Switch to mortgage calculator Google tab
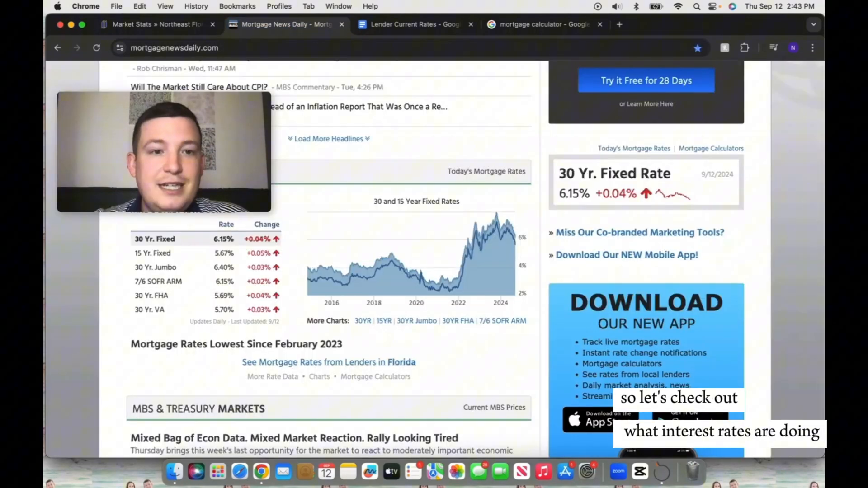868x488 pixels. [x=545, y=24]
